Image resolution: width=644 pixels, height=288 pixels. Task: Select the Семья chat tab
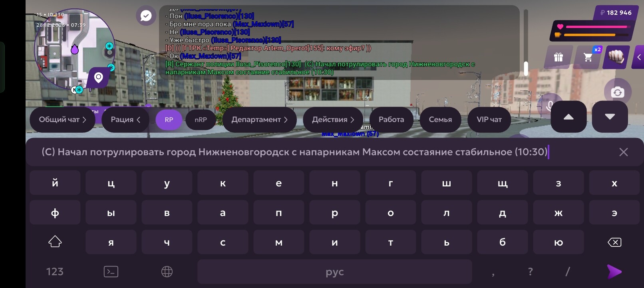440,120
